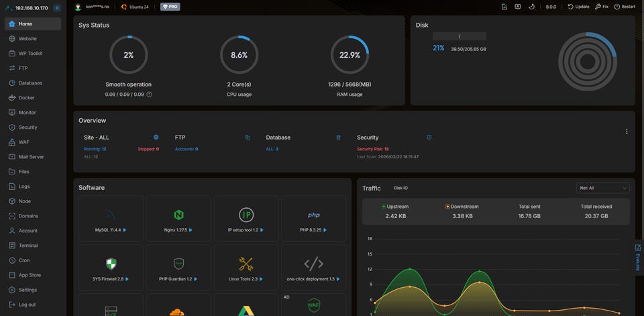The width and height of the screenshot is (644, 316).
Task: Click the Restart button
Action: 625,7
